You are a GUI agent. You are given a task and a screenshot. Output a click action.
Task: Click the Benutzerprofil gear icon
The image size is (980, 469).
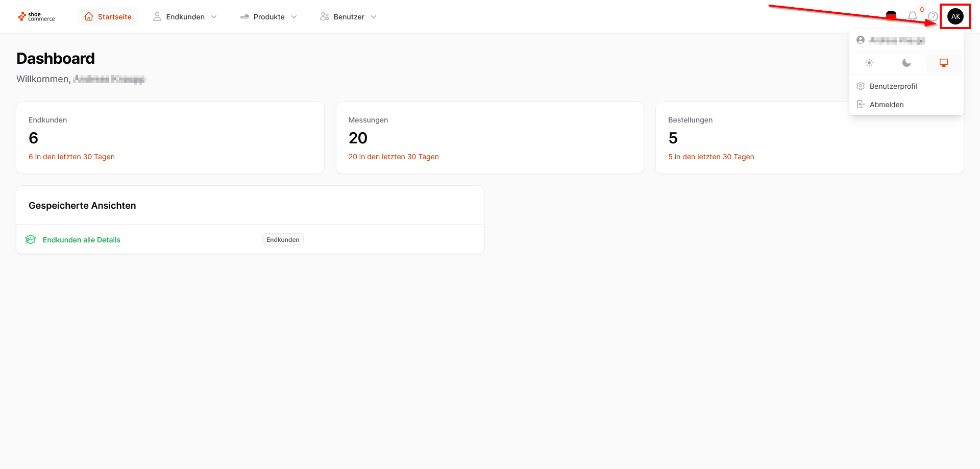pos(861,86)
